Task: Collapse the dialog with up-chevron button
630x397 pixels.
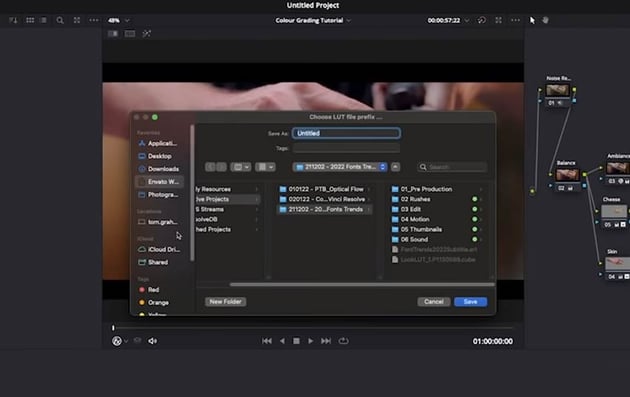Action: tap(395, 167)
